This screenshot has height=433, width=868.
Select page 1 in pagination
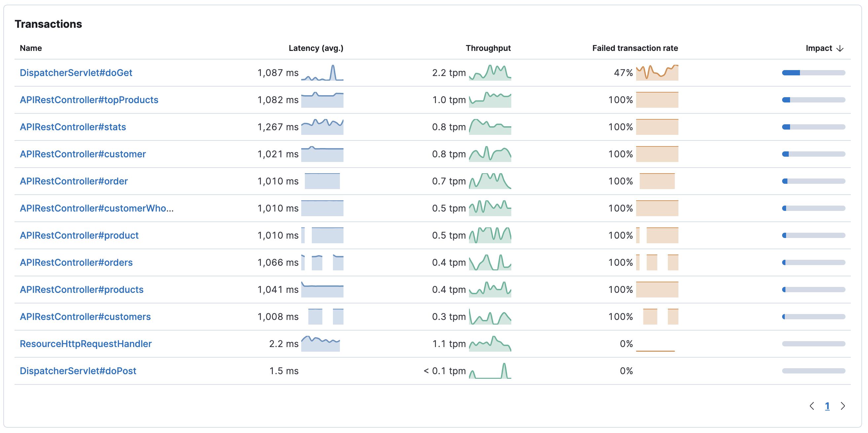click(x=828, y=406)
